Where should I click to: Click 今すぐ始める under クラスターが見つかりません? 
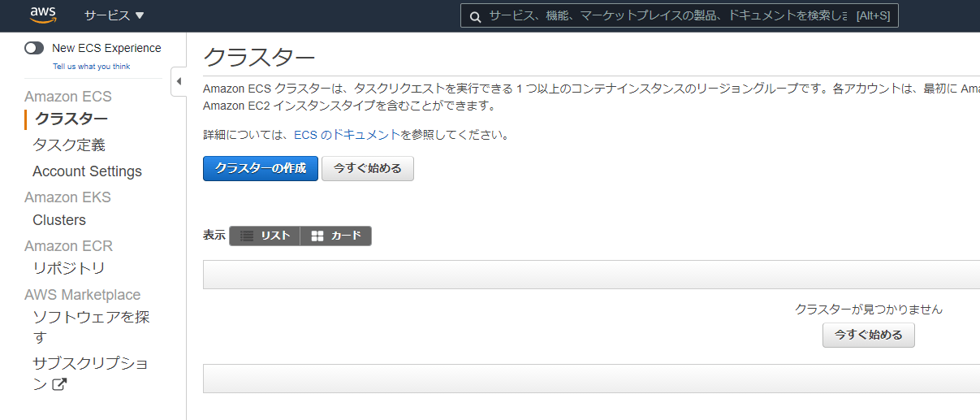coord(869,335)
